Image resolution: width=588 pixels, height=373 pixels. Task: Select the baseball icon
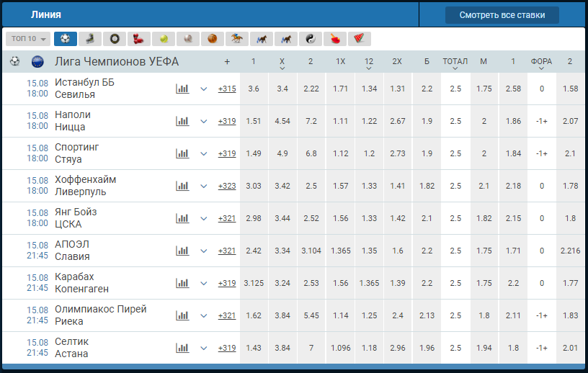pyautogui.click(x=188, y=39)
